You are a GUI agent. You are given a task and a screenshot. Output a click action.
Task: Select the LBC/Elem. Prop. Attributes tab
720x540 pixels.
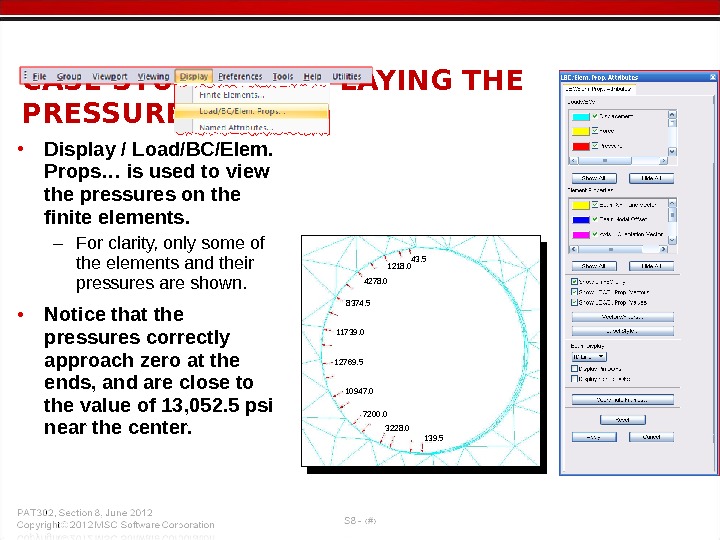598,89
